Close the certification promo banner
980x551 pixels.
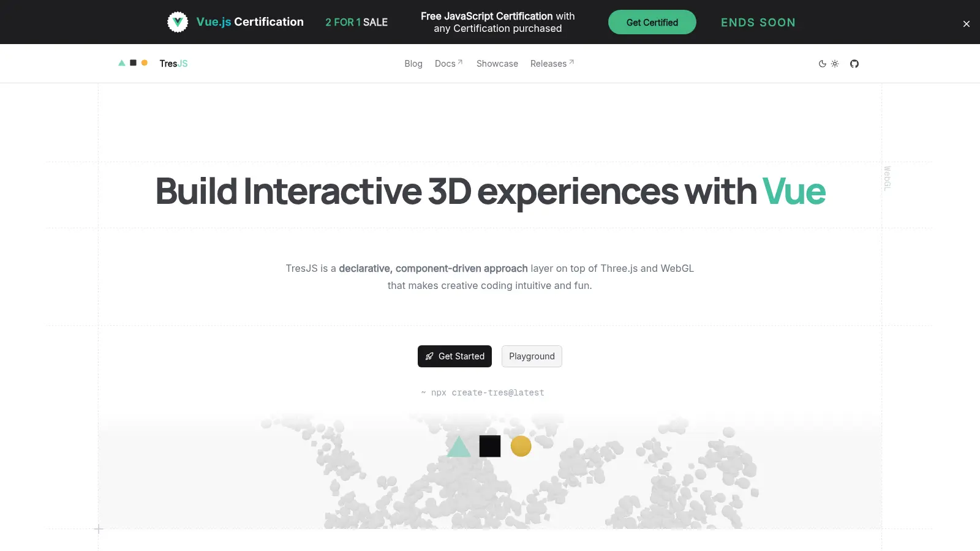click(x=967, y=24)
